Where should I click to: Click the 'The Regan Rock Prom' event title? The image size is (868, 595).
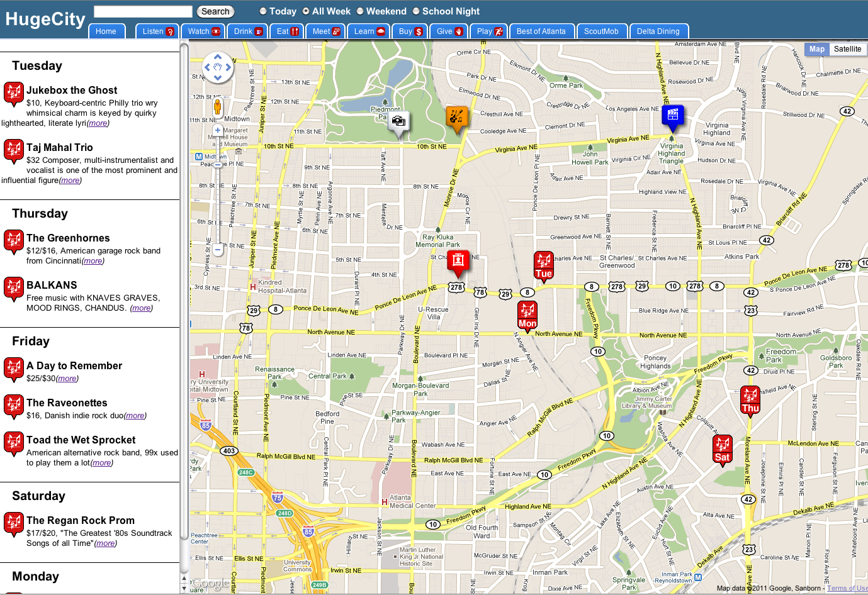pos(81,520)
